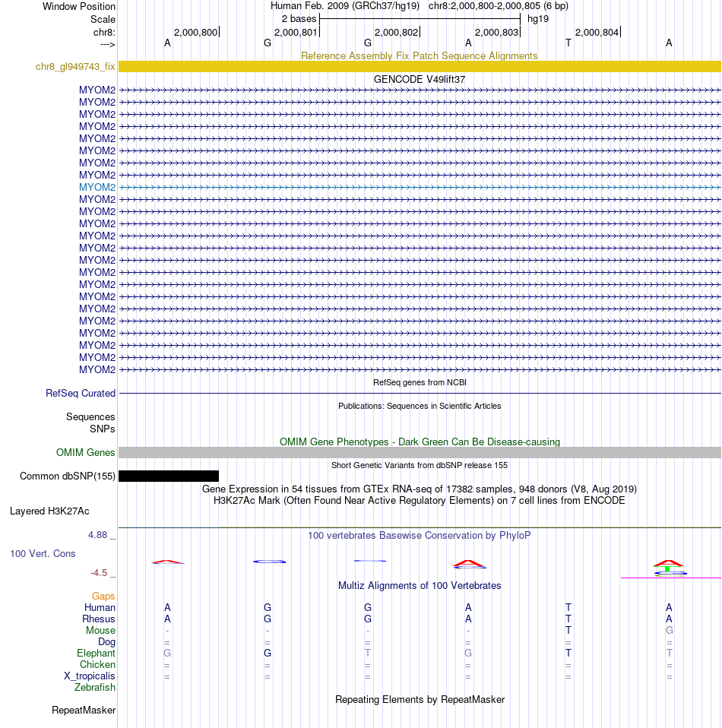Viewport: 722px width, 728px height.
Task: Click the 'Elephant' alignment row label
Action: (x=96, y=654)
